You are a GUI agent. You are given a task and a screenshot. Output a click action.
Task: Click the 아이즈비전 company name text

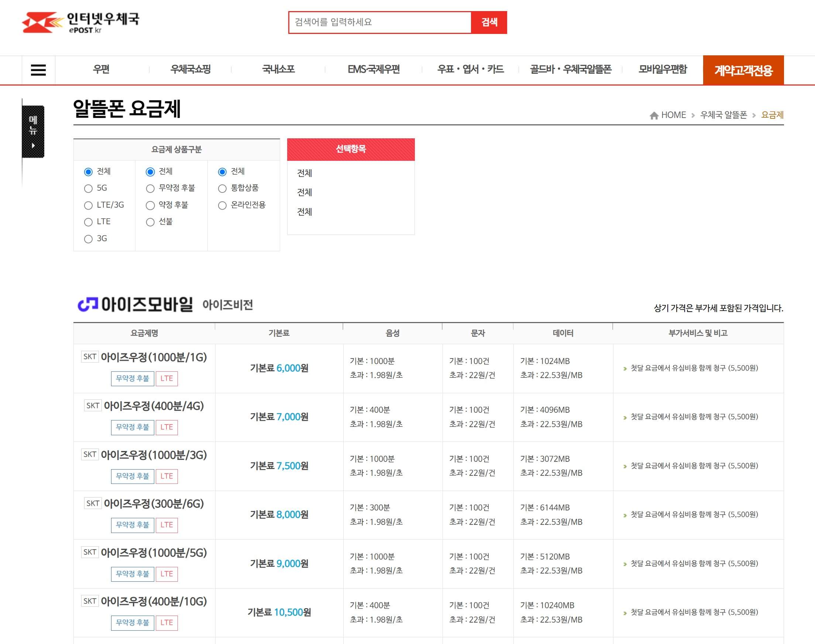pos(227,305)
